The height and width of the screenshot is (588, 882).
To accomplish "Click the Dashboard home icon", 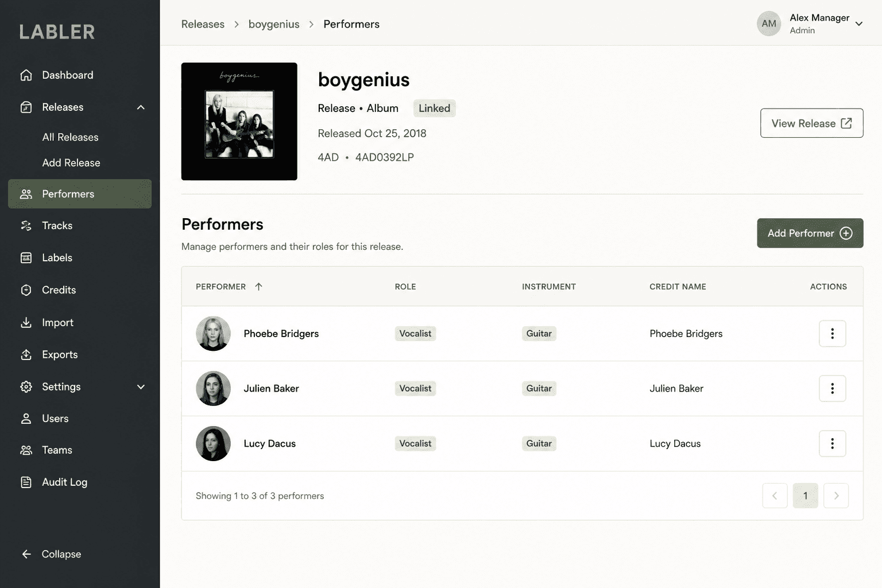I will tap(26, 75).
